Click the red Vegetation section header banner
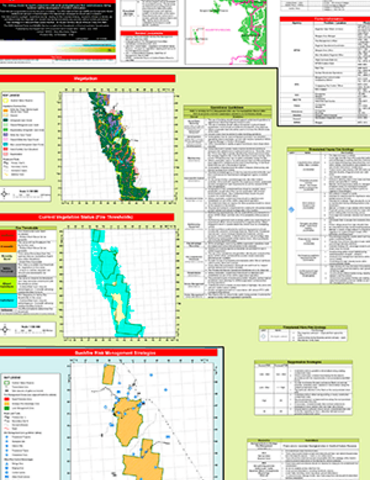Image resolution: width=370 pixels, height=480 pixels. pyautogui.click(x=87, y=78)
